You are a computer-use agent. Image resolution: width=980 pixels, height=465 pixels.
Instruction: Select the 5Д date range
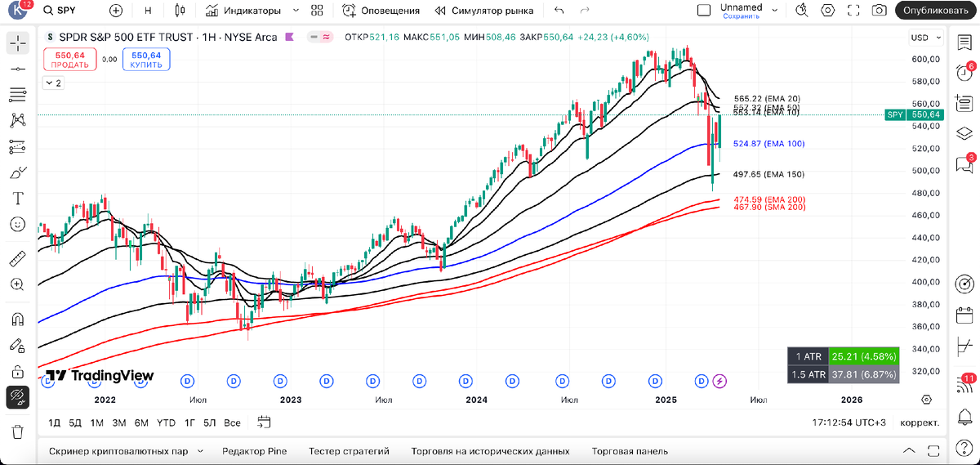click(x=75, y=423)
